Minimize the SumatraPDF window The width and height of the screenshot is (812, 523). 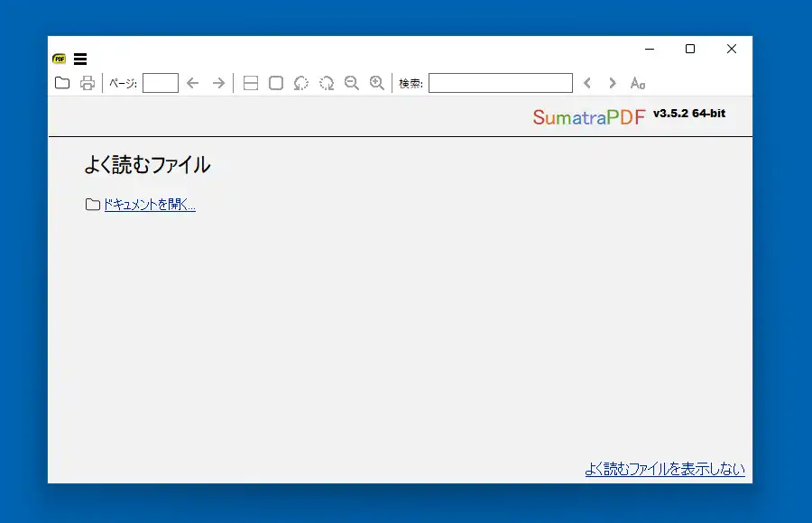(x=650, y=49)
